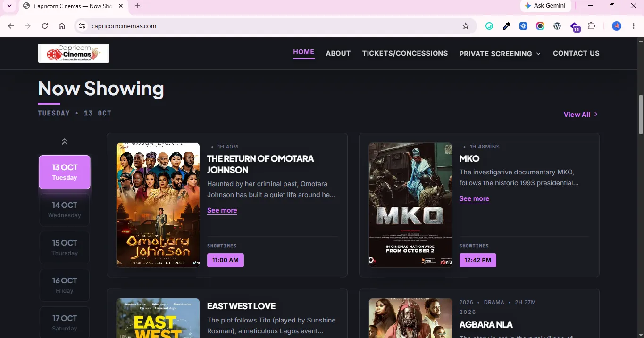Click the page vertical scrollbar

[641, 115]
